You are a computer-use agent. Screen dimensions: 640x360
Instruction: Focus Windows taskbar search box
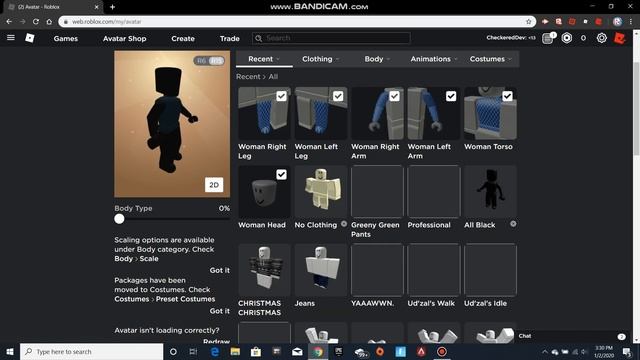coord(91,351)
